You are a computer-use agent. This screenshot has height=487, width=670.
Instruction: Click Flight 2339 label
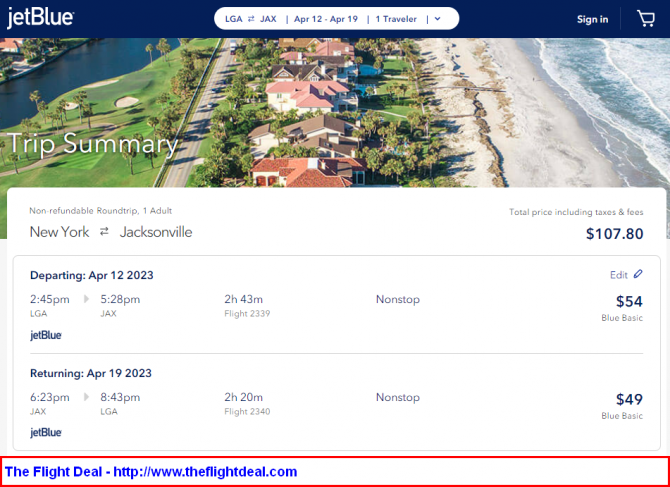[x=247, y=314]
